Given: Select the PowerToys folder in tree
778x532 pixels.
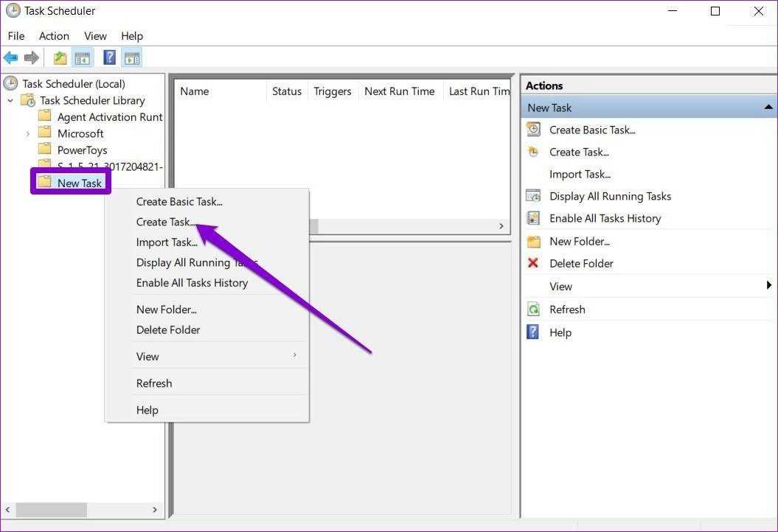Looking at the screenshot, I should click(82, 150).
